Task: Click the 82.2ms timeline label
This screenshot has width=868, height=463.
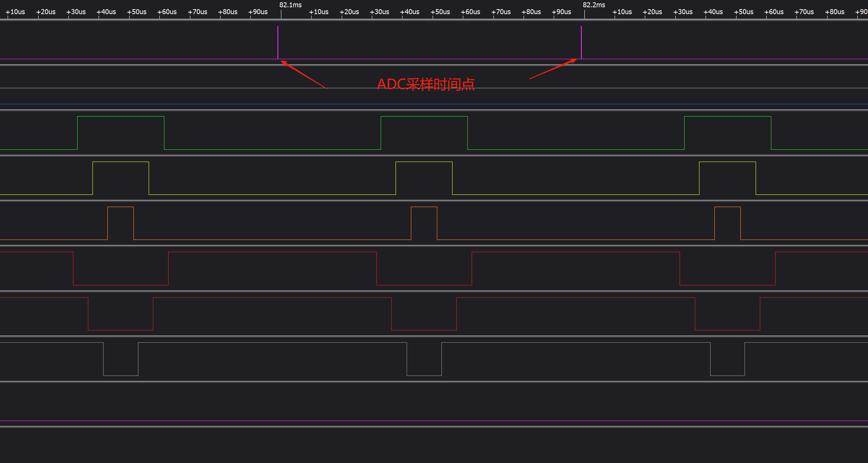Action: point(594,5)
